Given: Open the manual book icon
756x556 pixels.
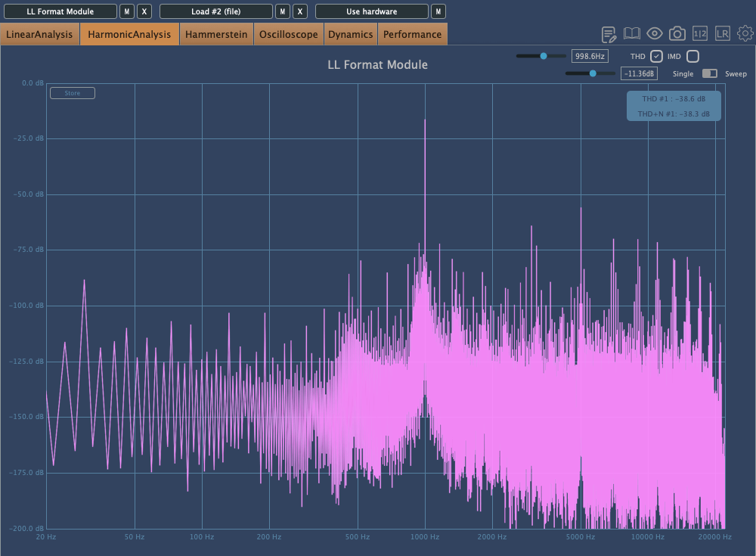Looking at the screenshot, I should click(632, 34).
